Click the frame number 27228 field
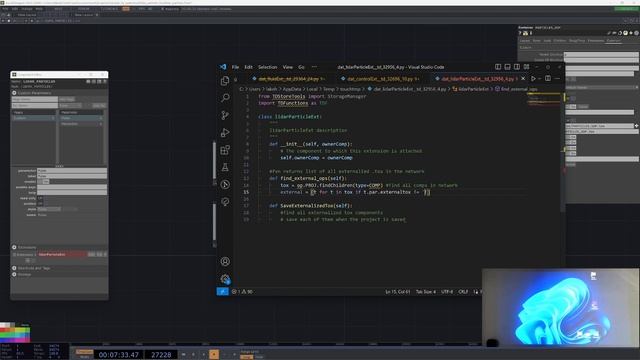 tap(161, 355)
